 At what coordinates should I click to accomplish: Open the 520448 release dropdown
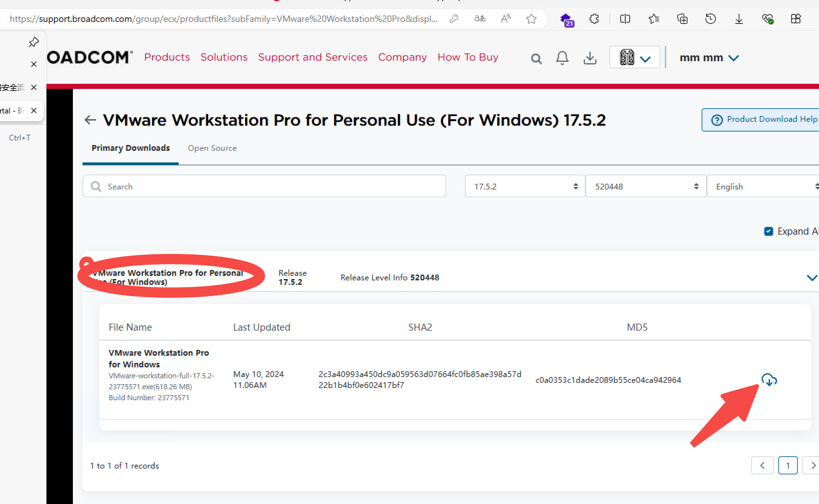pos(646,186)
